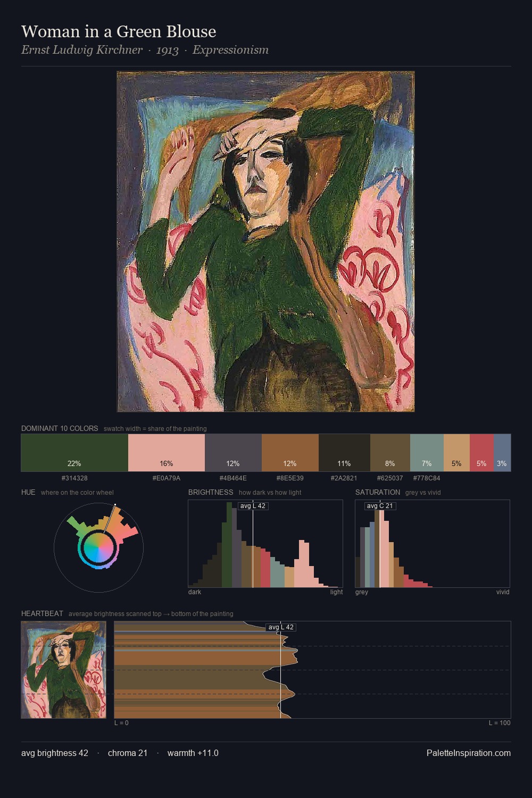532x798 pixels.
Task: Click the title Woman in a Green Blouse
Action: pos(119,31)
